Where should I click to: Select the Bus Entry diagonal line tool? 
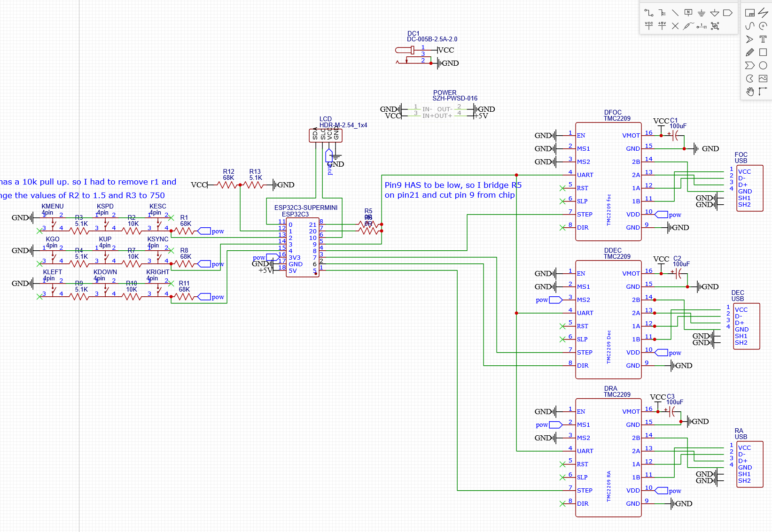[675, 13]
